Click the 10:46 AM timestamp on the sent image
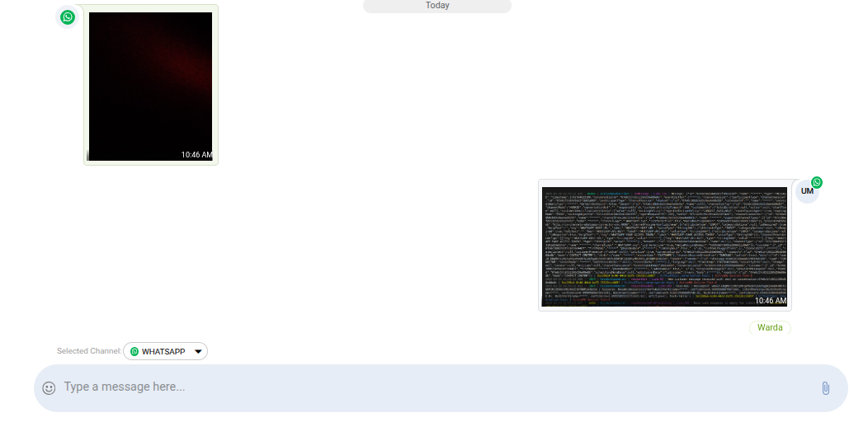The width and height of the screenshot is (868, 422). 770,301
